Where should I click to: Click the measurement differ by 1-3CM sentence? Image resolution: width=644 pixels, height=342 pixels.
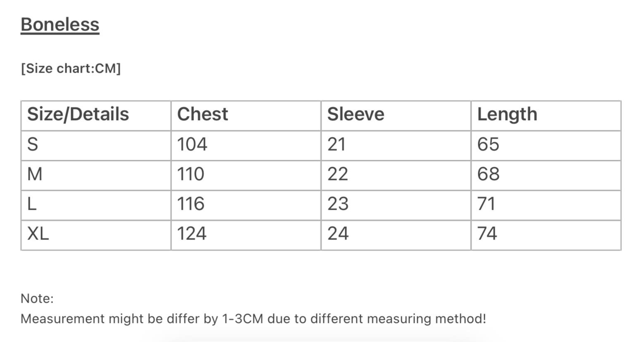(253, 319)
